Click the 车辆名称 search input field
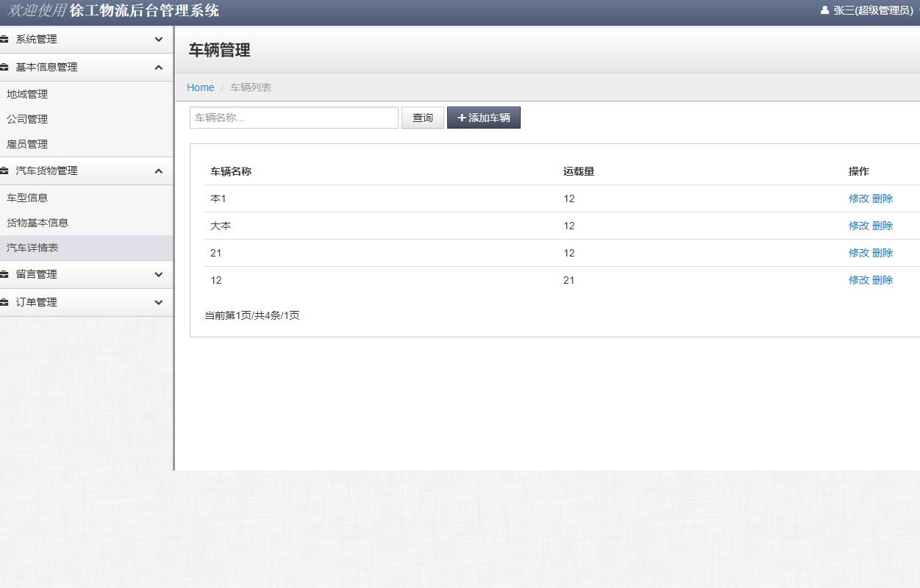Image resolution: width=920 pixels, height=588 pixels. tap(293, 117)
